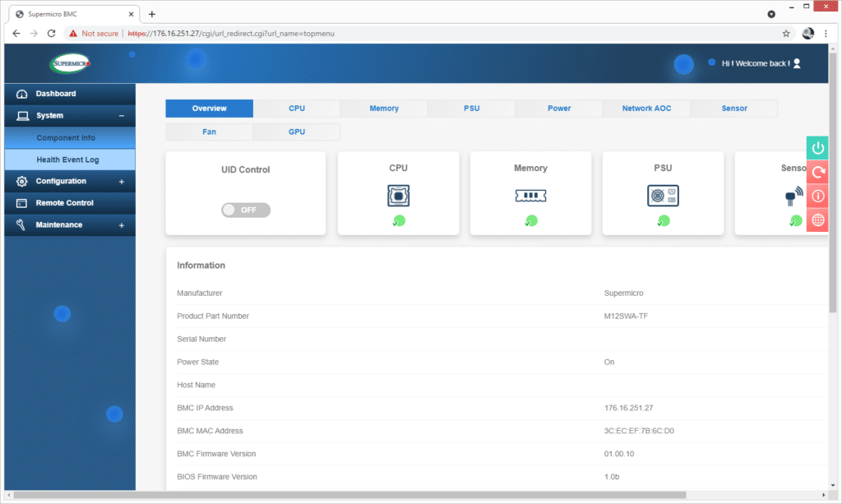Click the red globe language icon

coord(817,220)
